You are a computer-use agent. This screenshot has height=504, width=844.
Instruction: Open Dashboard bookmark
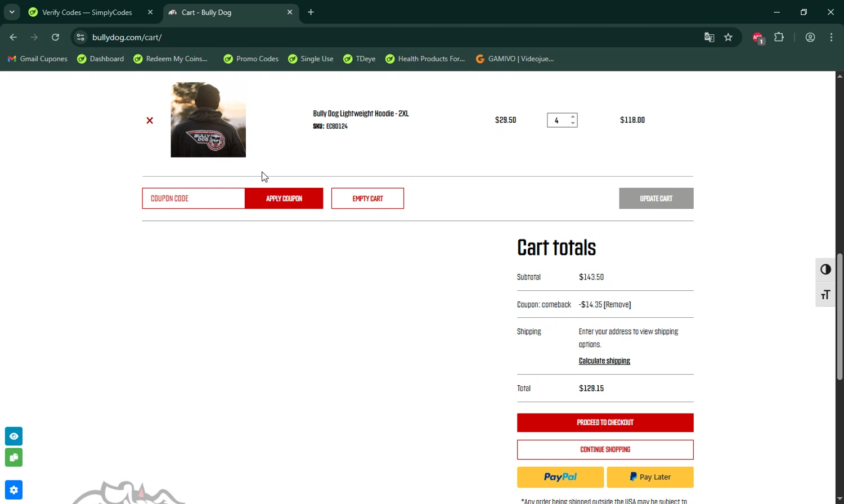click(x=101, y=58)
